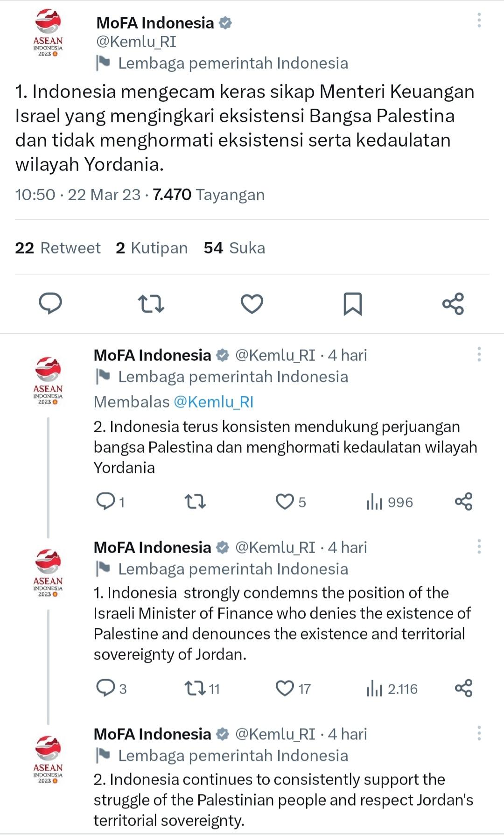Open more options on 'strongly condemns' tweet

pos(479,547)
